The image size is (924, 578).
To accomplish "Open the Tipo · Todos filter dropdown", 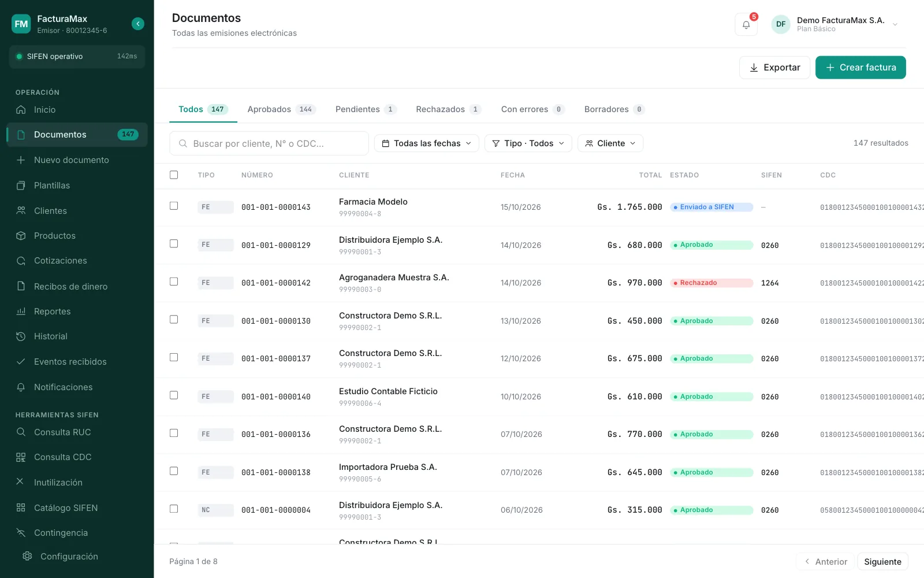I will coord(528,143).
